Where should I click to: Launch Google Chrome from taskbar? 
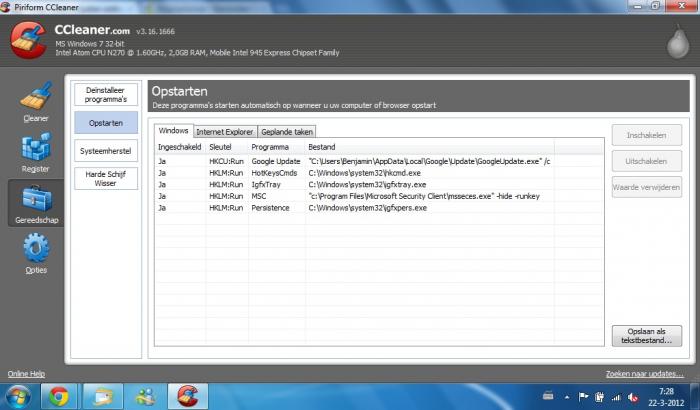pos(59,397)
